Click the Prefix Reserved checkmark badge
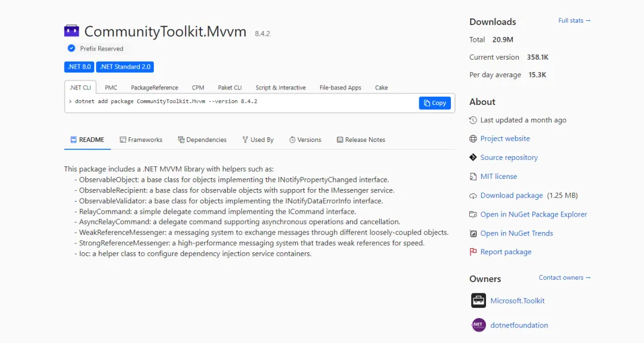The image size is (644, 343). tap(72, 48)
